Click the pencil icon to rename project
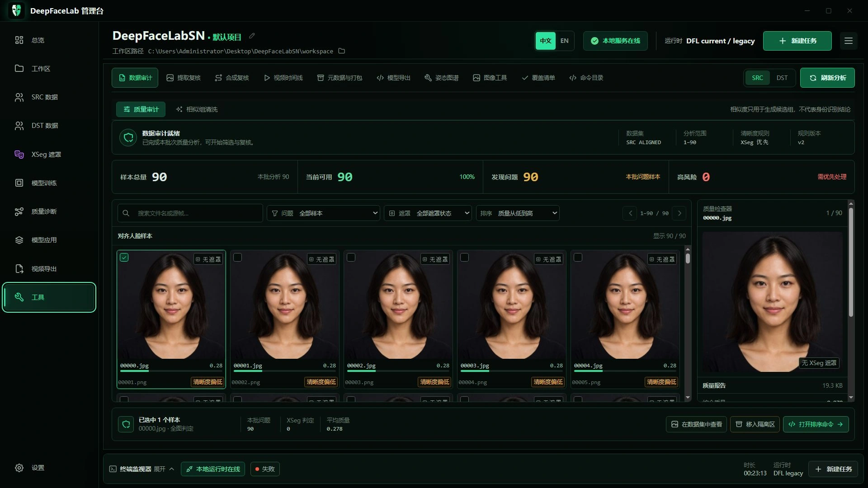The image size is (868, 488). 252,36
